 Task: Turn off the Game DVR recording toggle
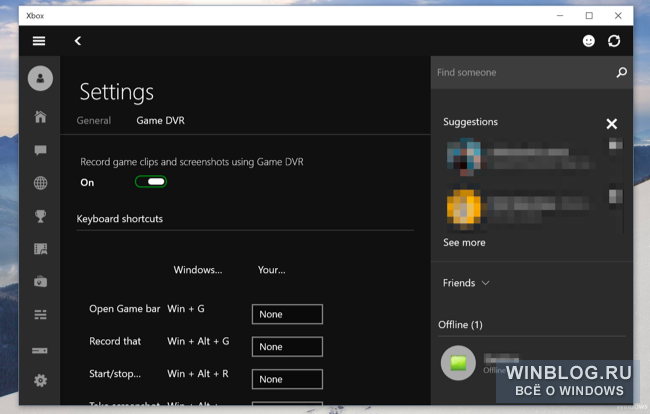[151, 182]
